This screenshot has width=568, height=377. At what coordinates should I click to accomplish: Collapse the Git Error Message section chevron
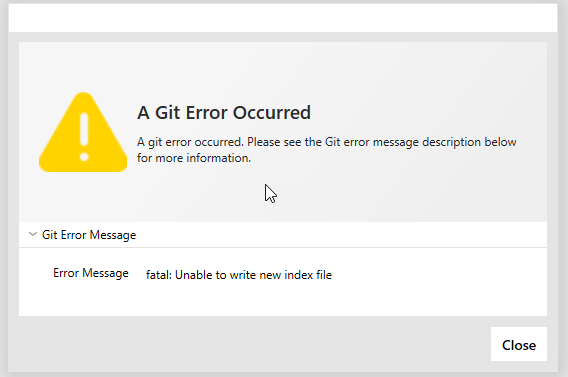33,234
